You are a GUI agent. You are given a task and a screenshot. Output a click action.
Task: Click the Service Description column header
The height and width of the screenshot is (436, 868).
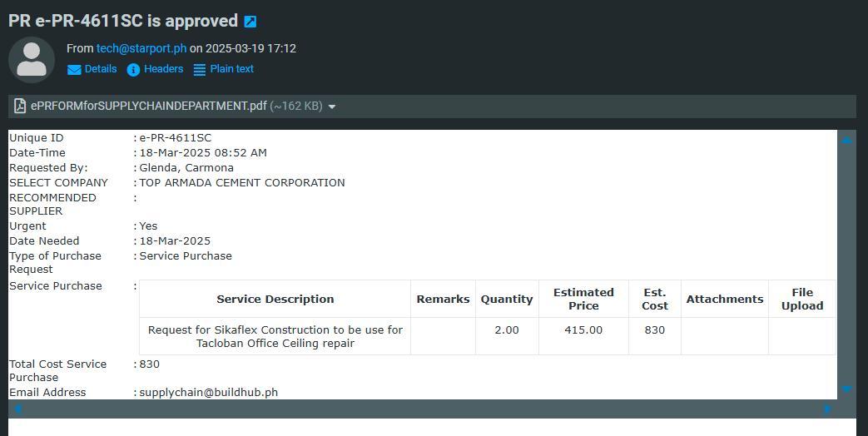pyautogui.click(x=275, y=299)
